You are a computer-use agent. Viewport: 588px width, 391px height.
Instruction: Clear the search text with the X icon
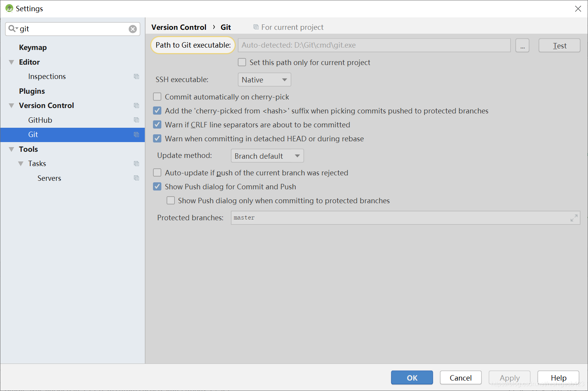[133, 29]
